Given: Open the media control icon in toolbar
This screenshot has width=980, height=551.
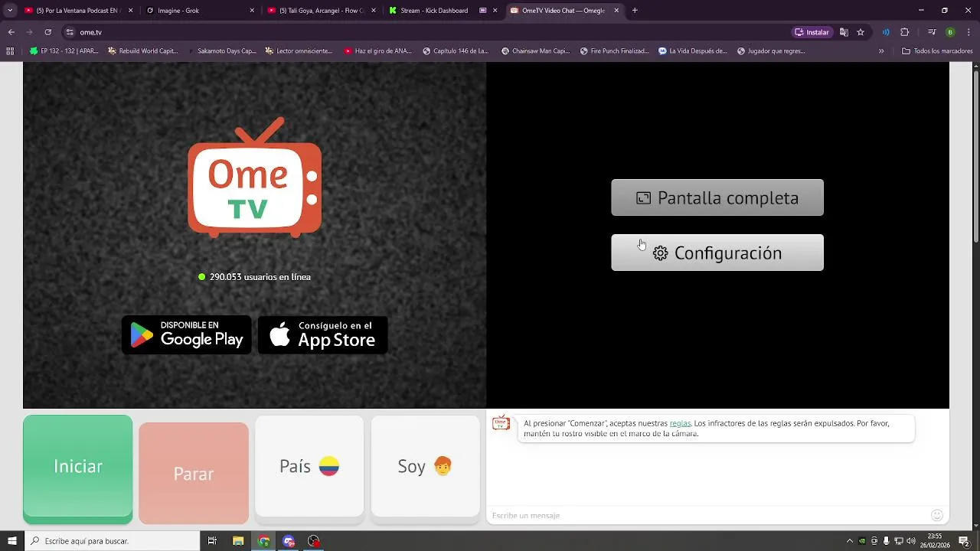Looking at the screenshot, I should (x=932, y=32).
